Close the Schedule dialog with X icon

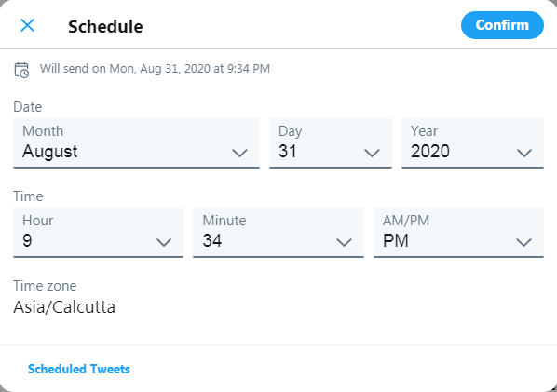click(x=27, y=25)
